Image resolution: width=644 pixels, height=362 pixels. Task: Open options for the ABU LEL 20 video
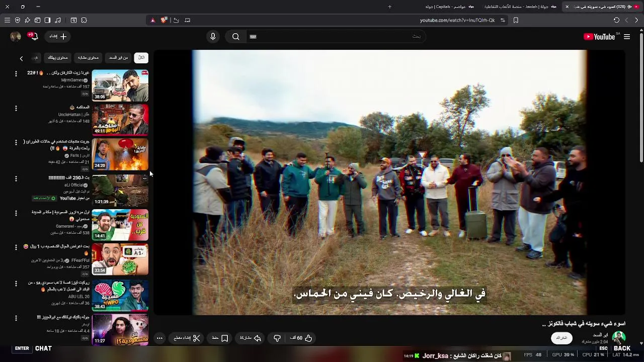tap(16, 283)
